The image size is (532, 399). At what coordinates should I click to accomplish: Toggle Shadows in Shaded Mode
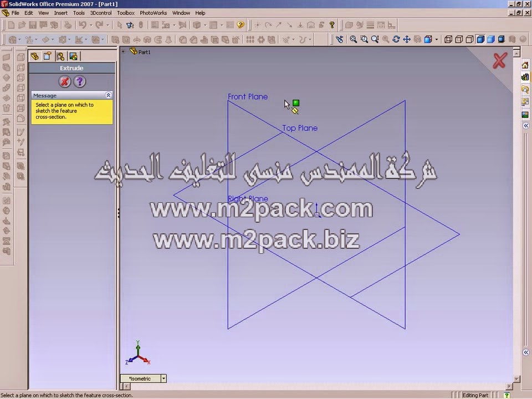pos(502,39)
